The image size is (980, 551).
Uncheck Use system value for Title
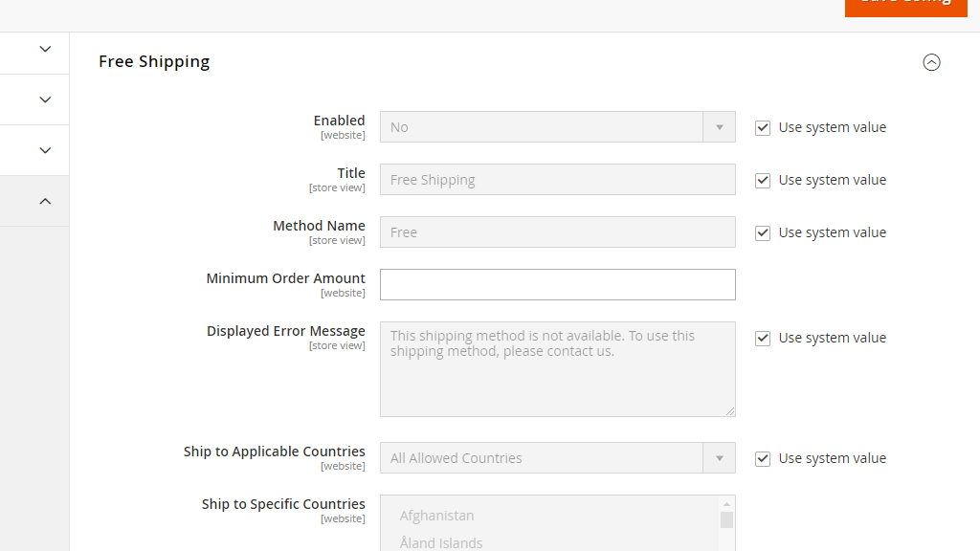[x=763, y=180]
